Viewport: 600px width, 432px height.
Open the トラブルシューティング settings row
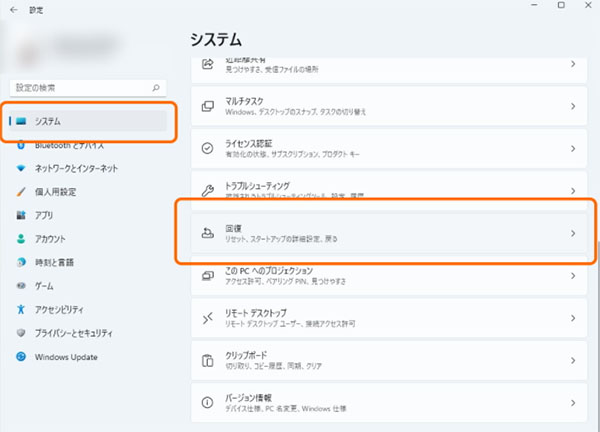pyautogui.click(x=389, y=191)
